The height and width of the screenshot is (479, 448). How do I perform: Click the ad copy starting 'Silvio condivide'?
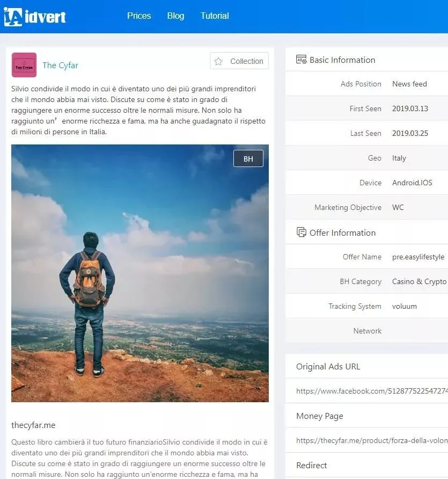(x=138, y=110)
